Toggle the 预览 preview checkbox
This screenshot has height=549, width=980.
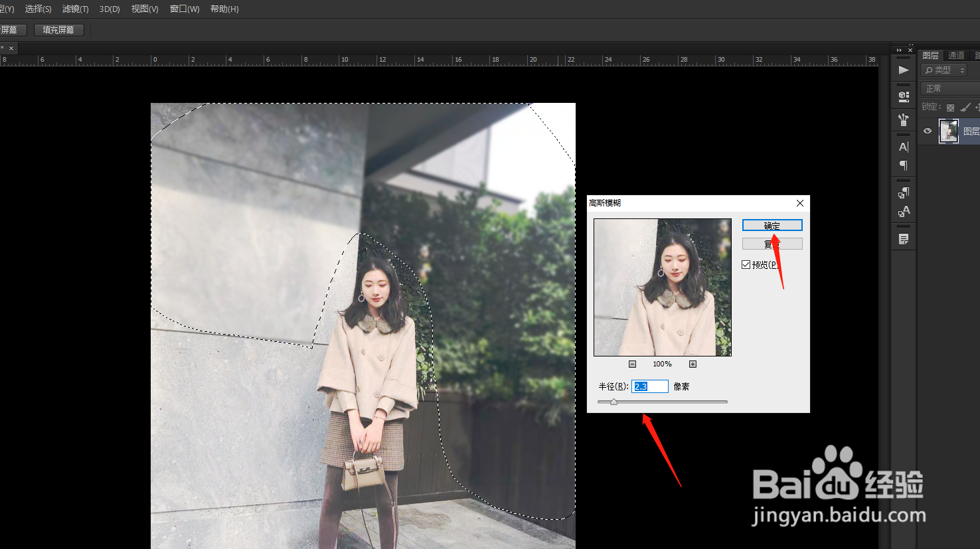point(746,265)
